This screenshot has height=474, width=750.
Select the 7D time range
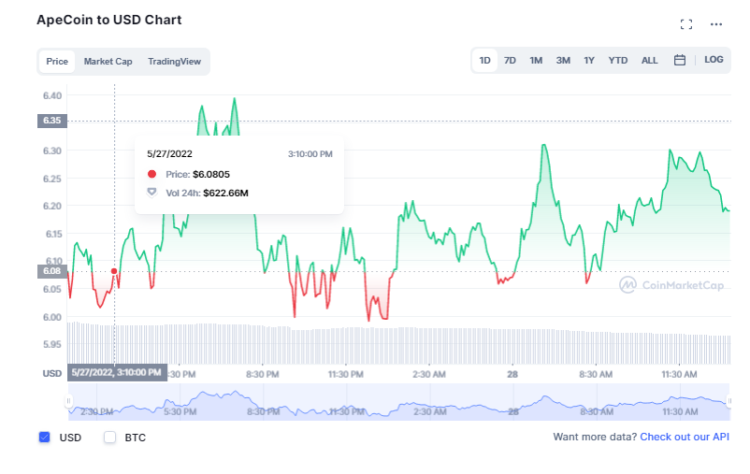510,60
